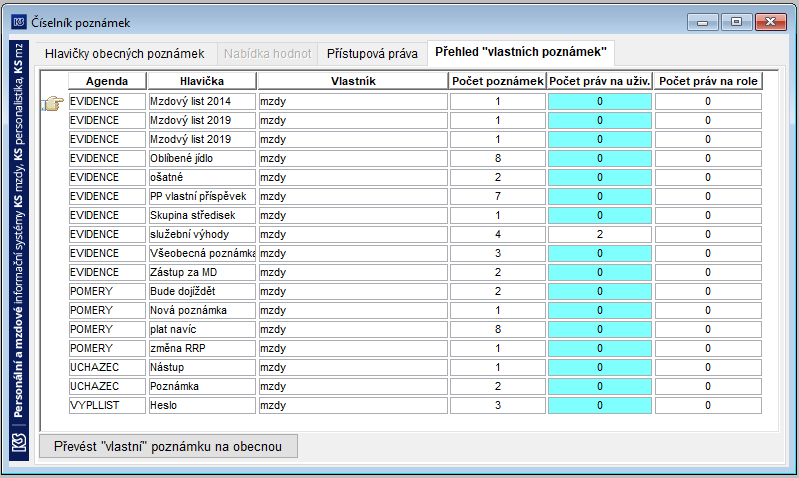Select the Všeobecná poznámka cell
799x478 pixels.
(202, 253)
